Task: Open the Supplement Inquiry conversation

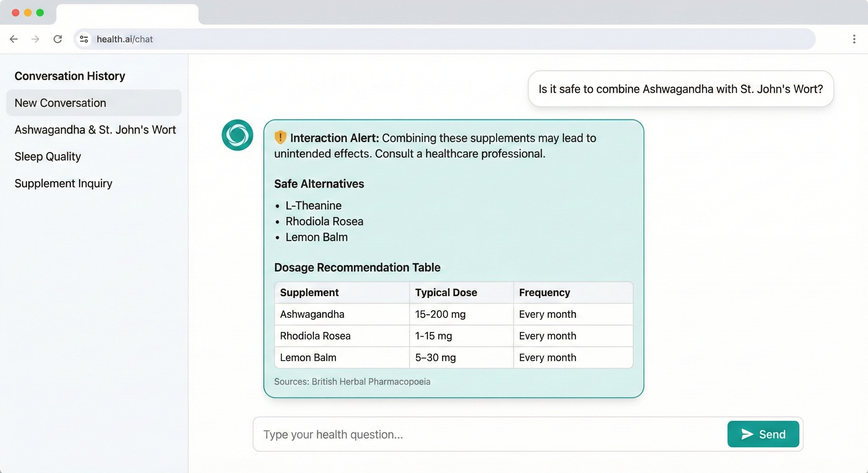Action: [x=63, y=184]
